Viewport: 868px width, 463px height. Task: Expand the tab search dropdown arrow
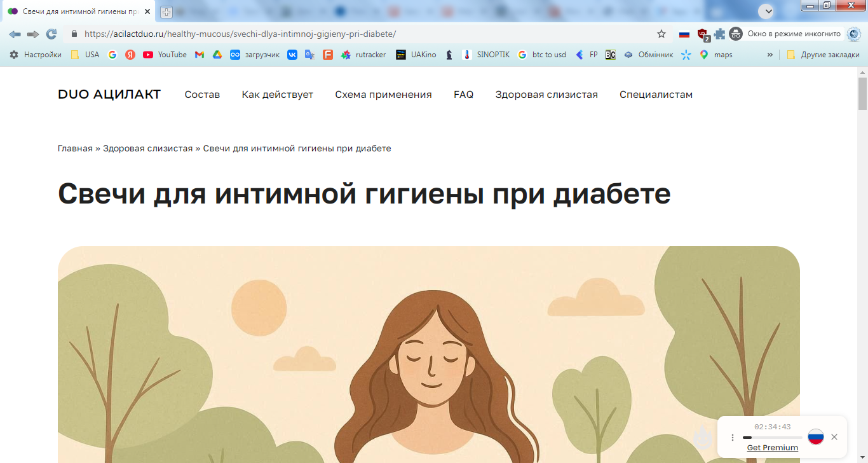tap(768, 11)
